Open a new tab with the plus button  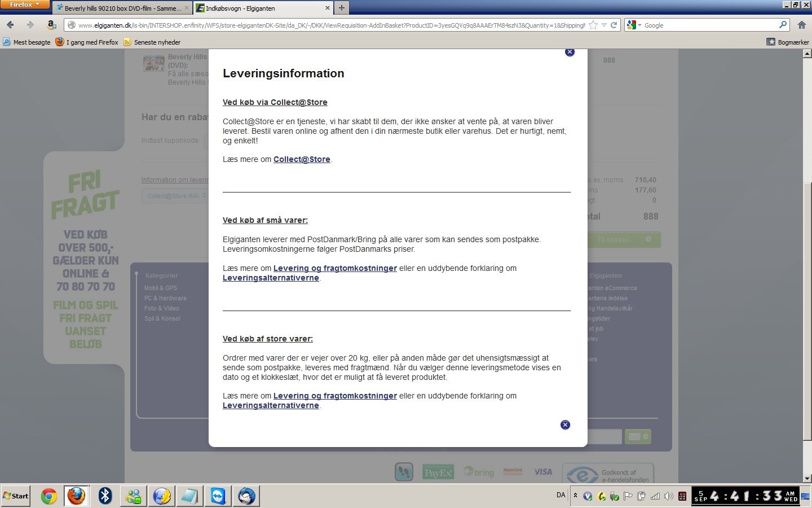pyautogui.click(x=341, y=8)
